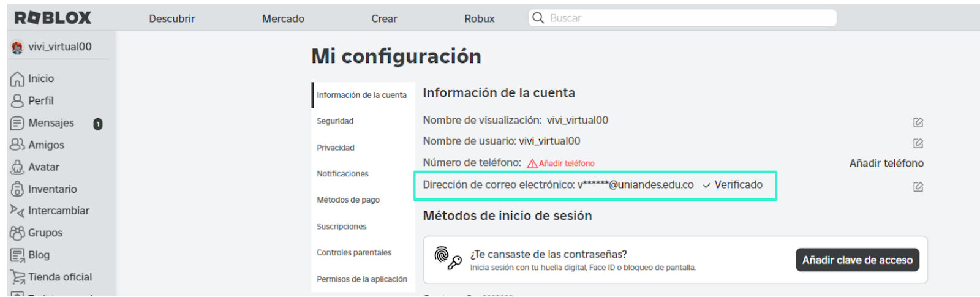Click the Mi configuración heading
The height and width of the screenshot is (297, 980).
coord(396,56)
